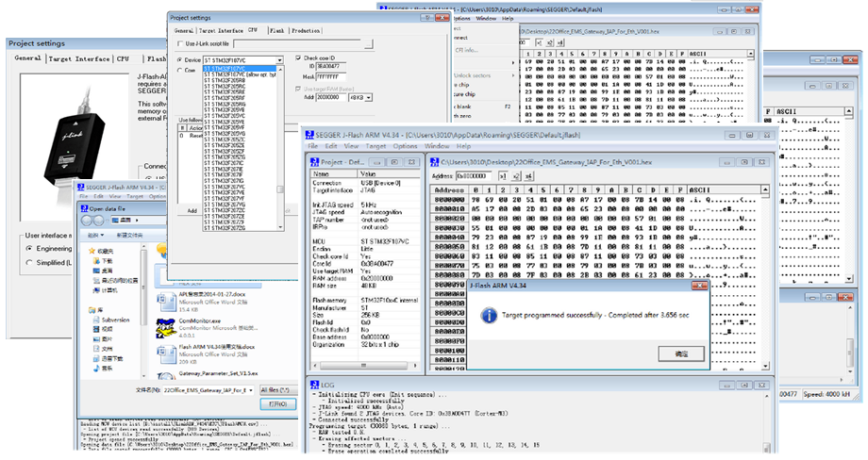This screenshot has height=460, width=868.
Task: Open File menu in front J-Flash window
Action: pos(313,146)
